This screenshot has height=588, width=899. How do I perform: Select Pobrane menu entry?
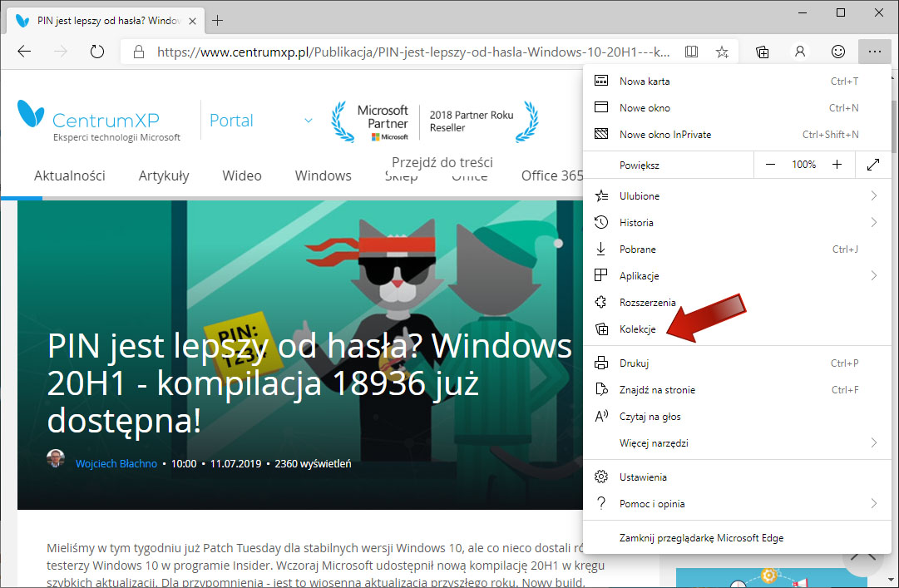point(737,249)
